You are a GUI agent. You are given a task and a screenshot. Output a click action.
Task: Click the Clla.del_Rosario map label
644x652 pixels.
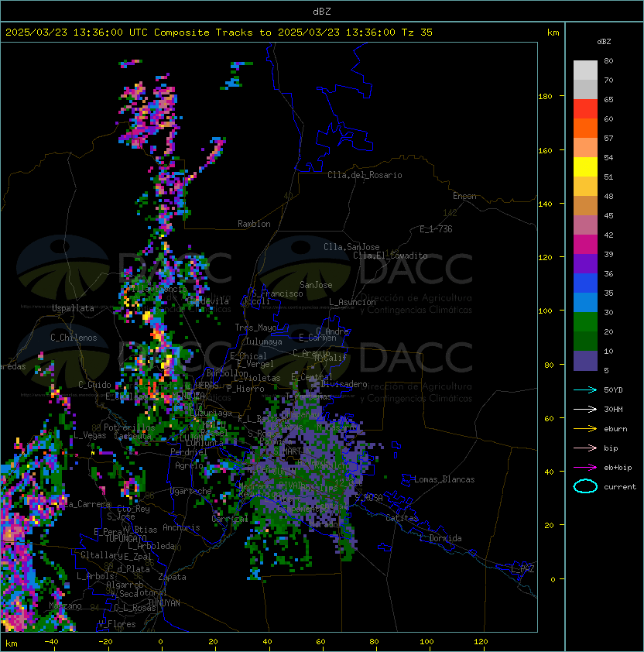[x=365, y=175]
